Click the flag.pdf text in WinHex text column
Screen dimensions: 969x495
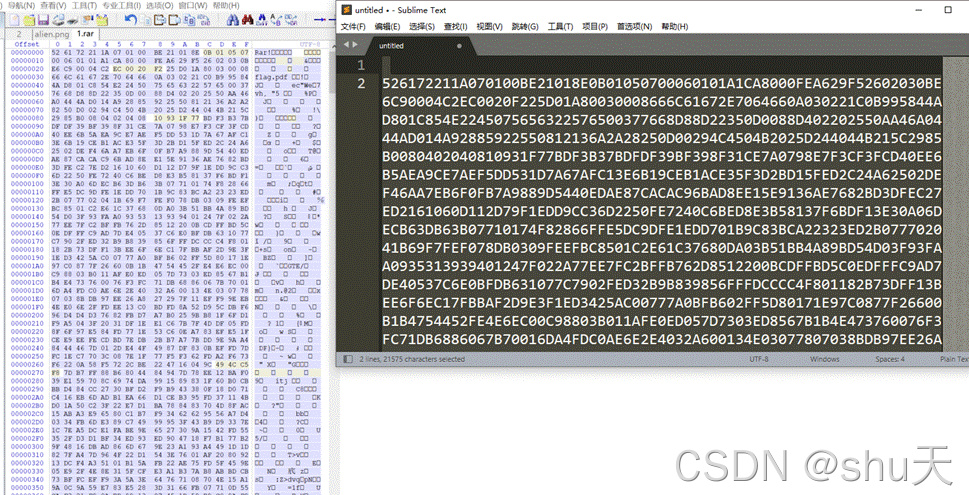271,77
